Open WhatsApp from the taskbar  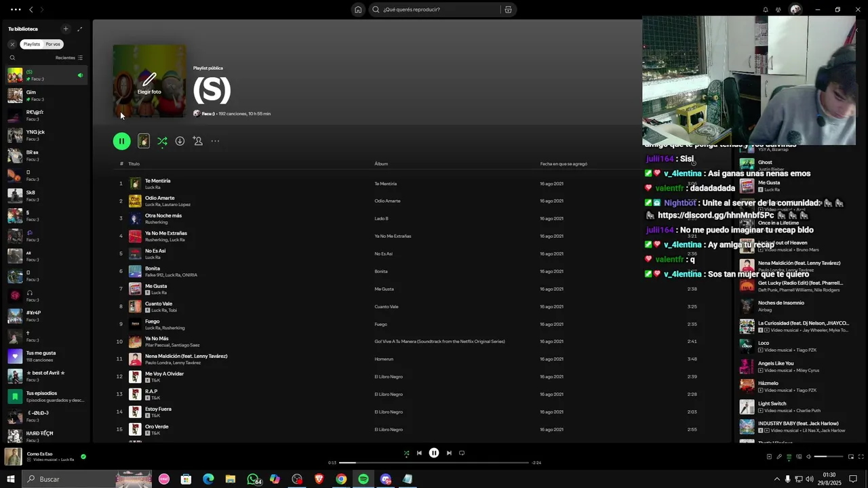[253, 479]
